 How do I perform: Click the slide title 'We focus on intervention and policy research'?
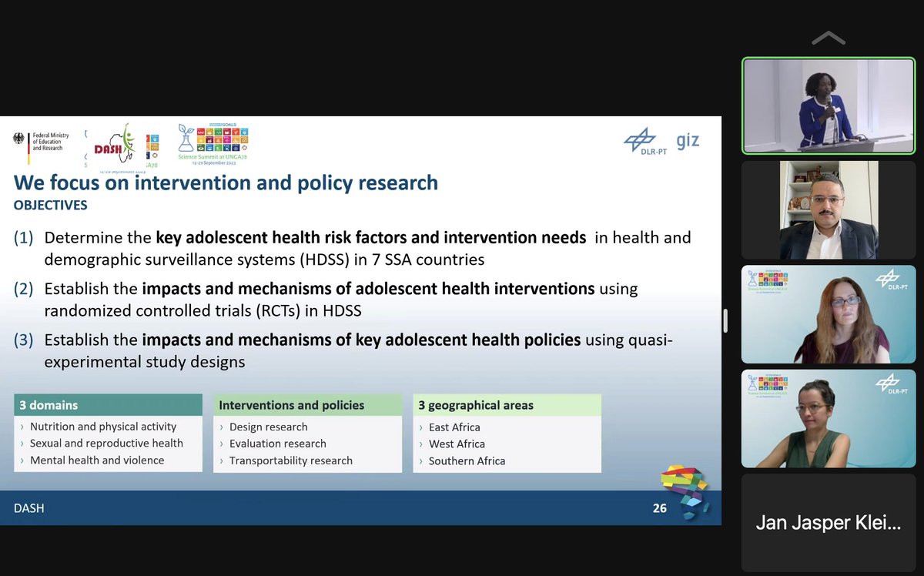pyautogui.click(x=226, y=183)
